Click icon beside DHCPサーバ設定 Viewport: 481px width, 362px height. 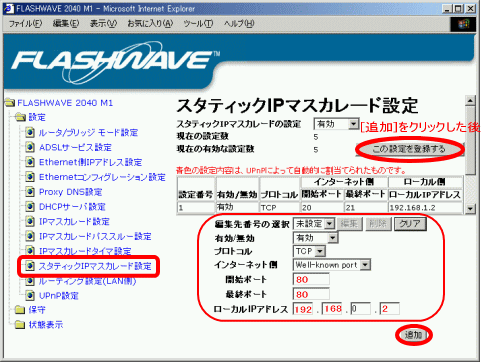pyautogui.click(x=30, y=207)
